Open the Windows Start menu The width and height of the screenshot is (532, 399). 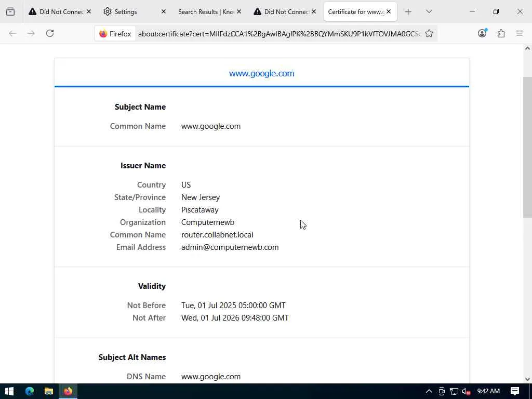pos(9,391)
